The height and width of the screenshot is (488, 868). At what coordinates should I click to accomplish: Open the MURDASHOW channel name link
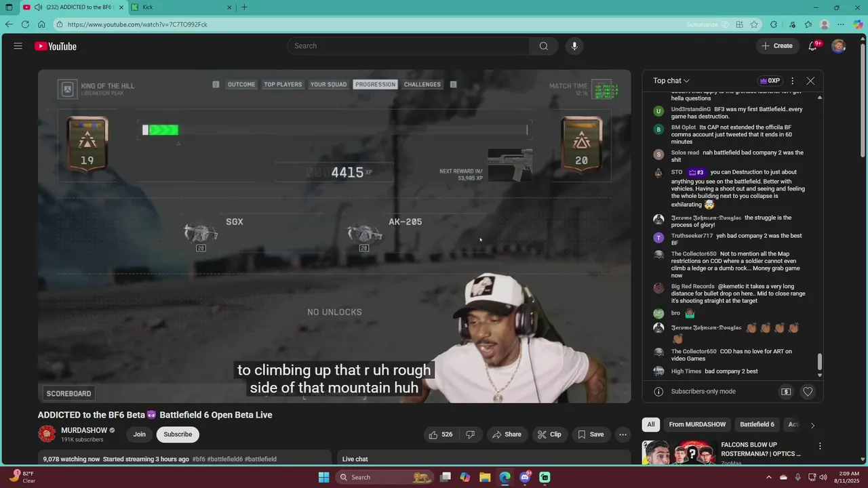84,430
